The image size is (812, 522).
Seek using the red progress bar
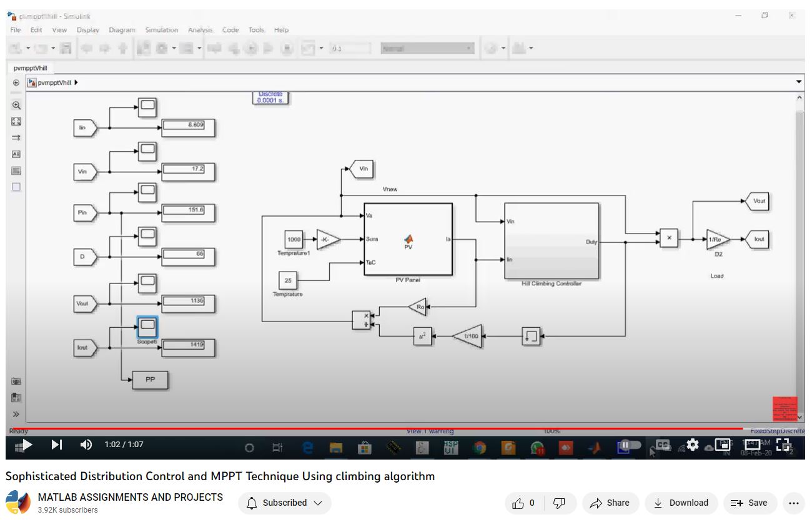[375, 429]
